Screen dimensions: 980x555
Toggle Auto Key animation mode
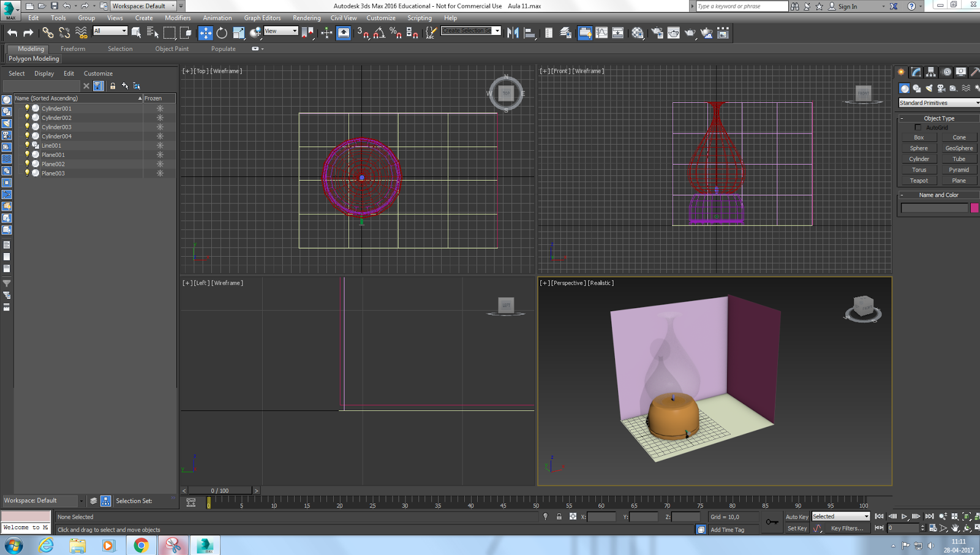pyautogui.click(x=796, y=517)
